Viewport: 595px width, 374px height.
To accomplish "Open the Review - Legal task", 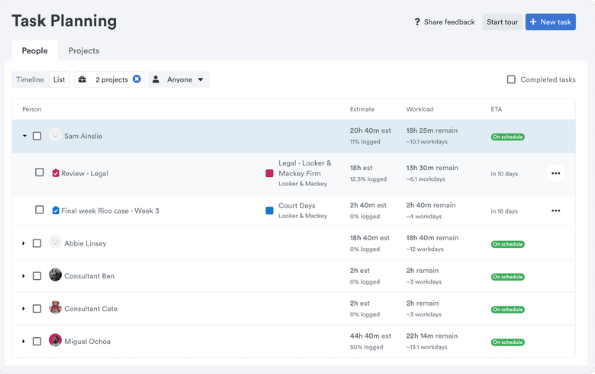I will (85, 173).
